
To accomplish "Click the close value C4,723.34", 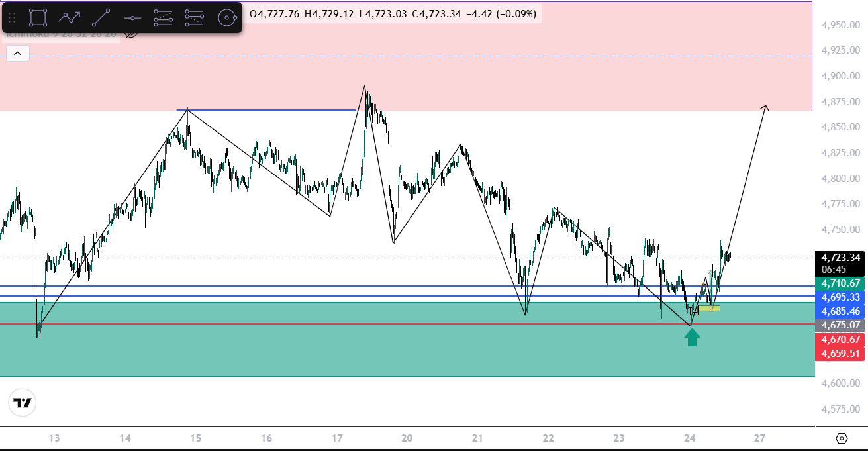I will click(435, 13).
